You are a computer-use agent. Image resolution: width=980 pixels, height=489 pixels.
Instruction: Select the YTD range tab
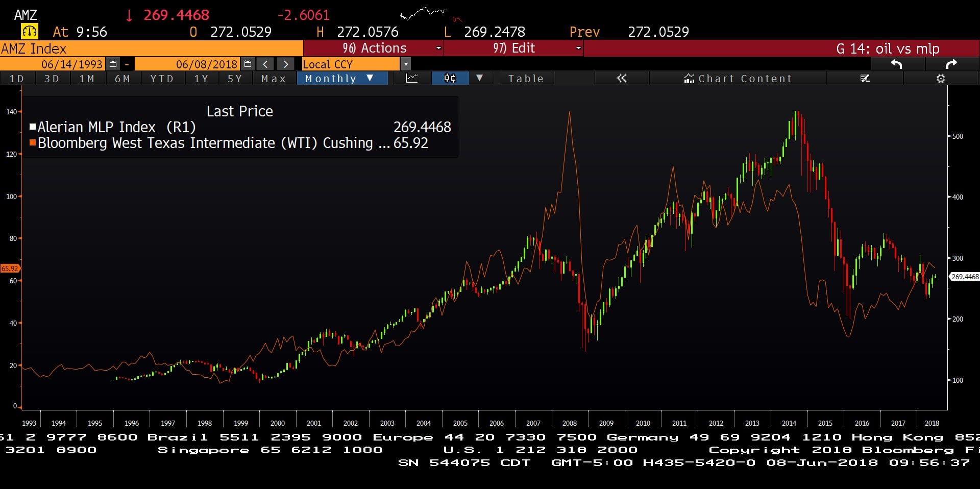point(162,78)
